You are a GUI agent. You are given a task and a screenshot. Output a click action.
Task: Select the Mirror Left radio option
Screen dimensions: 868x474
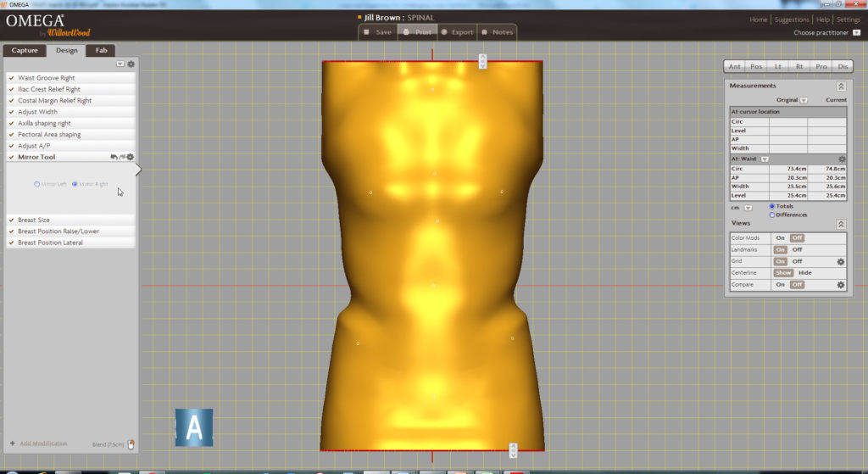(36, 184)
